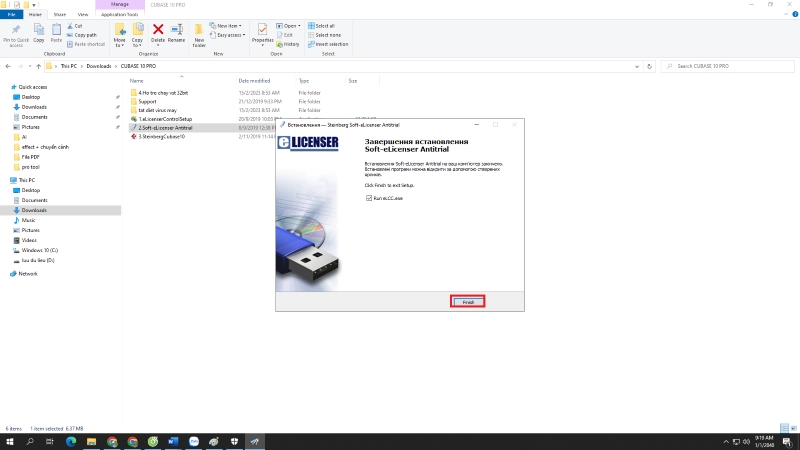The width and height of the screenshot is (800, 450).
Task: Switch to Details view icon in status bar
Action: coord(784,429)
